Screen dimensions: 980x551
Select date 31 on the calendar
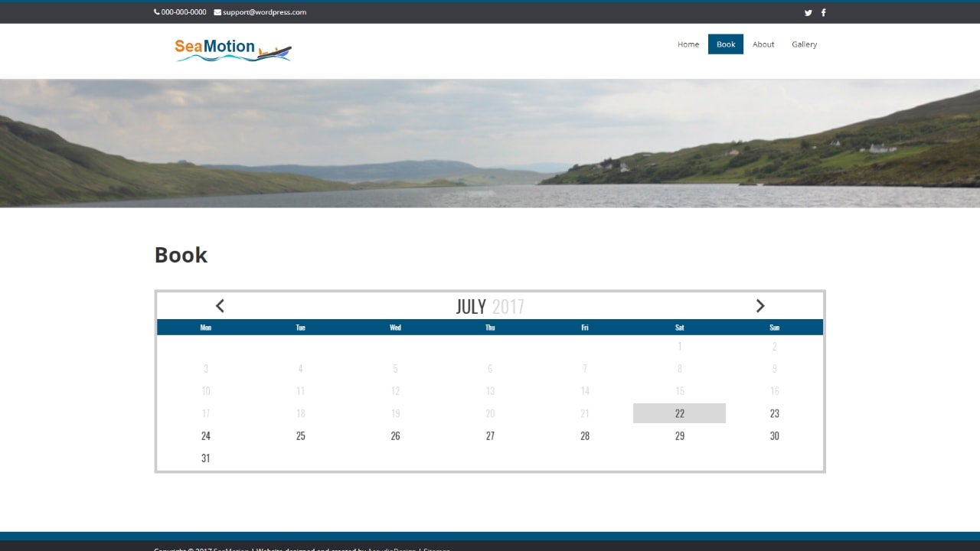point(205,458)
